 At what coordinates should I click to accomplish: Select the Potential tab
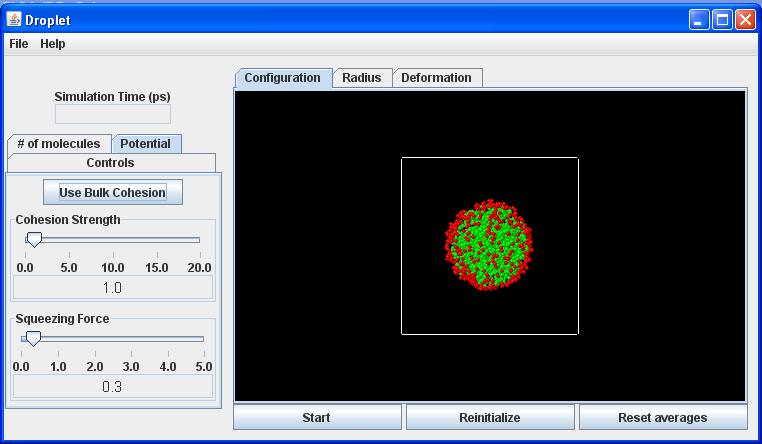click(146, 144)
